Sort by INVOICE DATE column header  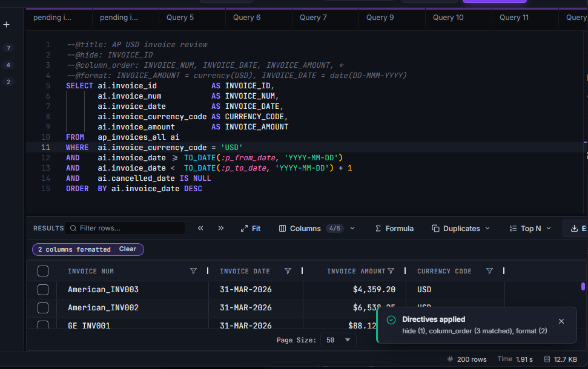coord(245,271)
